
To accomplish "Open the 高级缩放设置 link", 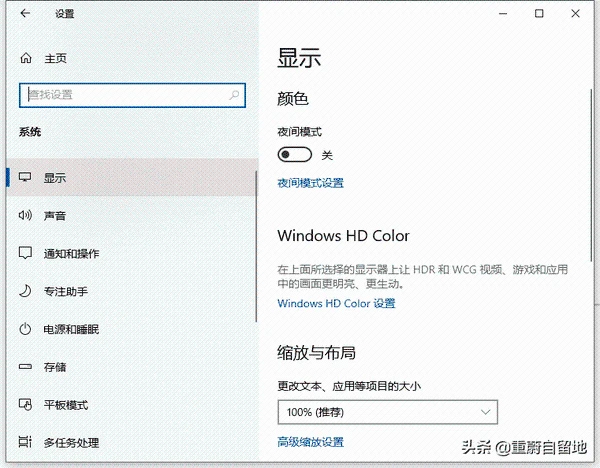I will click(310, 442).
